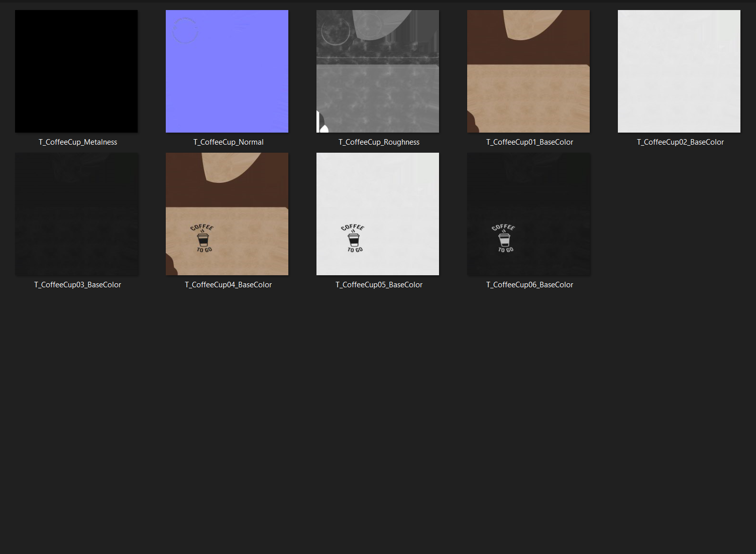Click the T_CoffeeCup_Roughness file name label
This screenshot has width=756, height=554.
(379, 142)
